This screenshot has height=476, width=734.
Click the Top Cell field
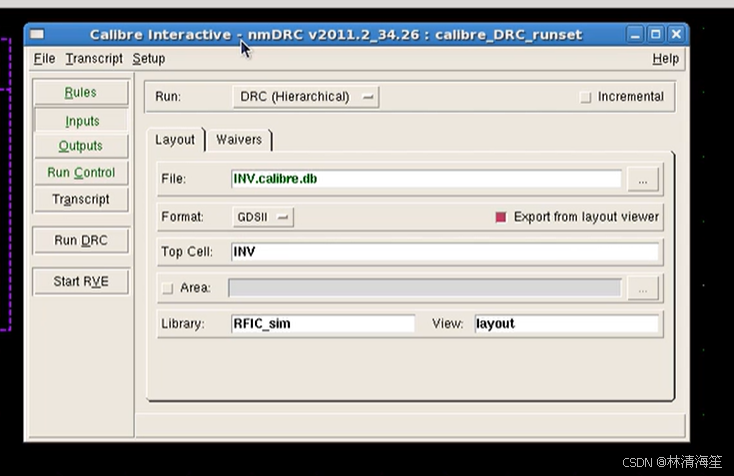tap(445, 252)
